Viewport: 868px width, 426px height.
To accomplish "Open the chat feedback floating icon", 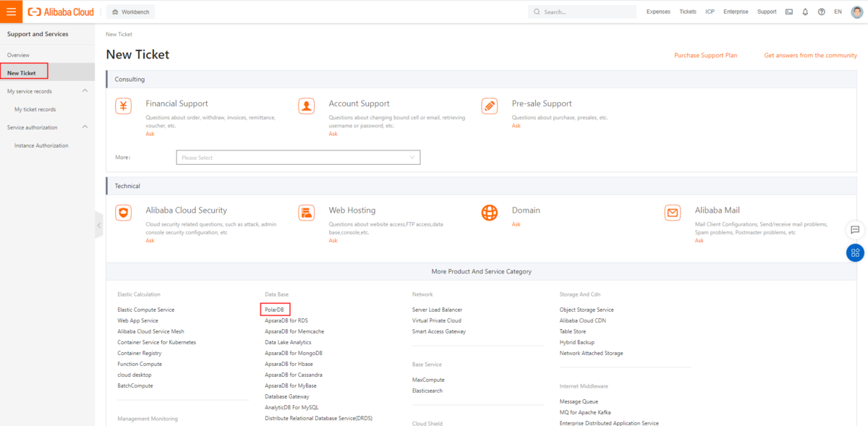I will click(x=855, y=229).
